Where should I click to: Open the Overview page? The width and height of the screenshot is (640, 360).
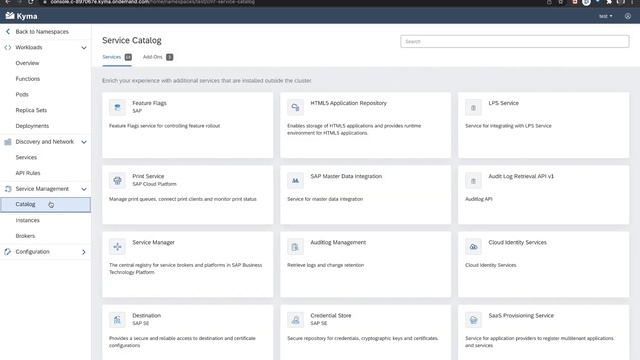(27, 63)
